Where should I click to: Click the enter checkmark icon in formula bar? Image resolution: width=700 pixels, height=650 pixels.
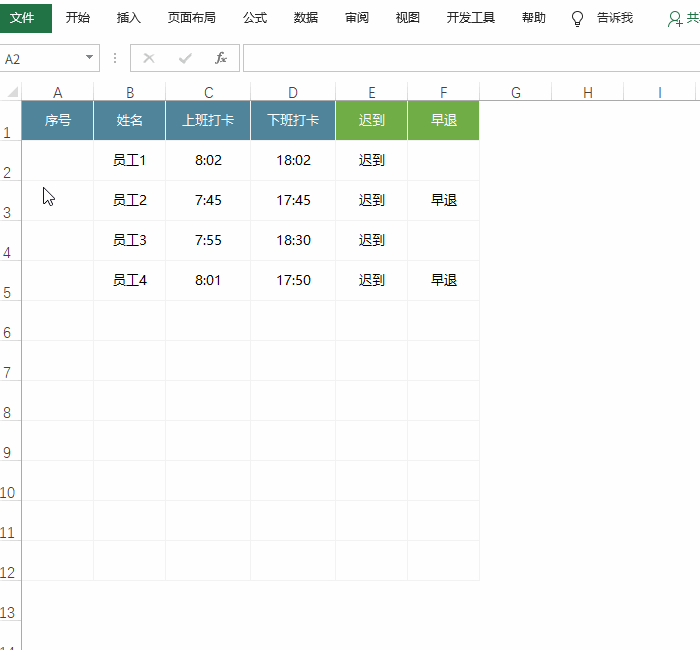184,58
